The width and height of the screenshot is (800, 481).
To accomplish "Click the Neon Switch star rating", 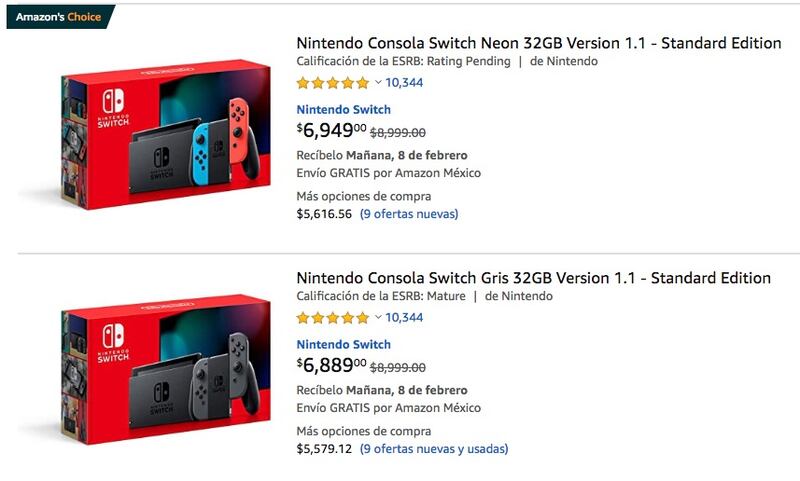I will (333, 83).
